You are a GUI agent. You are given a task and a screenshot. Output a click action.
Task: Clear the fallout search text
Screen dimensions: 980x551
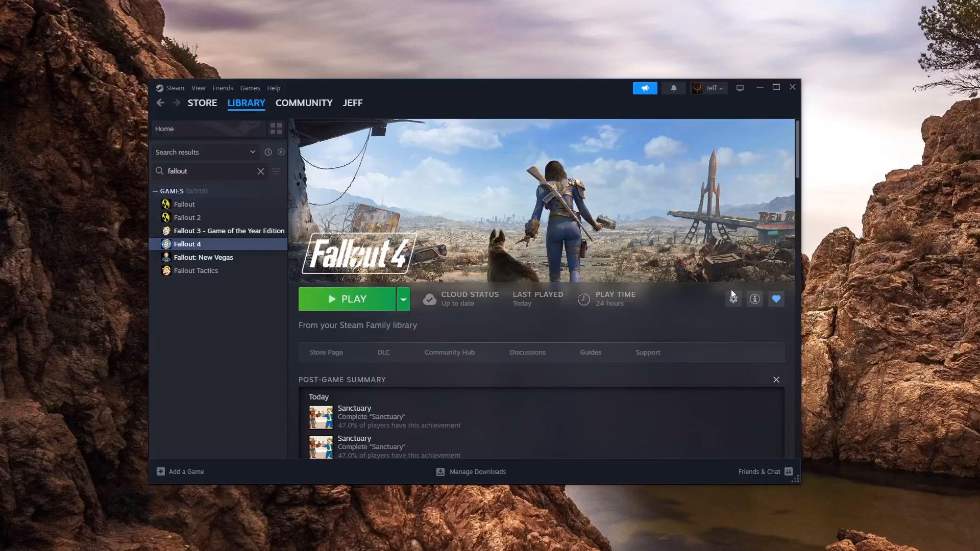(x=261, y=171)
